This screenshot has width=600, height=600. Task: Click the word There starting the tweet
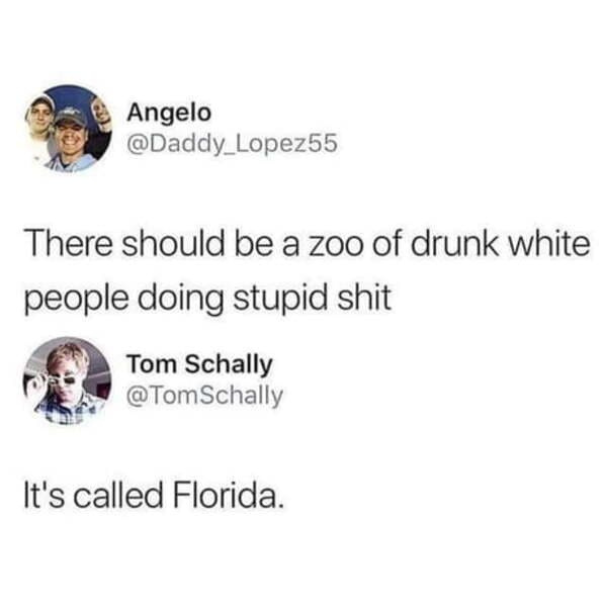click(68, 243)
